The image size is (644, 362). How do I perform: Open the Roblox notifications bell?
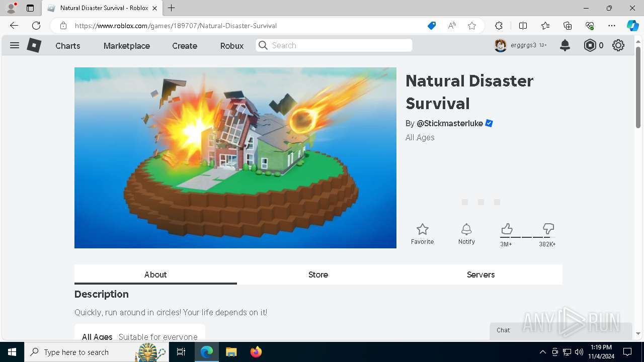(565, 46)
